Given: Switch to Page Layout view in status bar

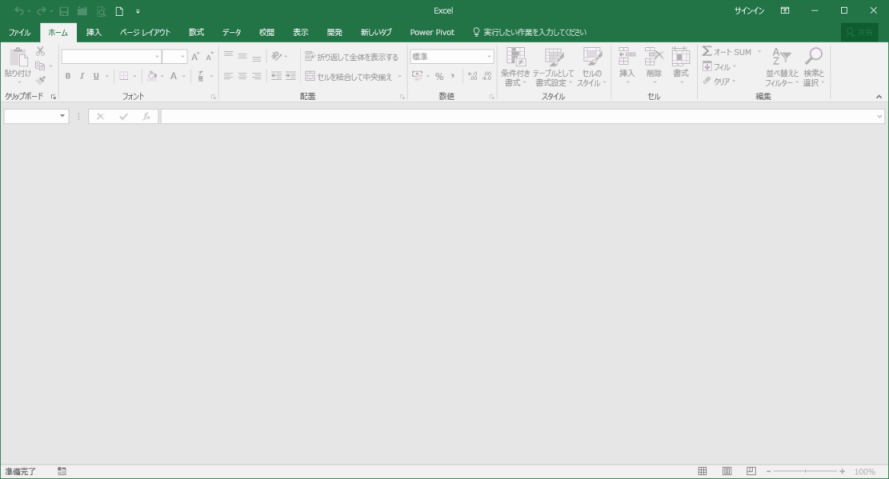Looking at the screenshot, I should (x=727, y=471).
